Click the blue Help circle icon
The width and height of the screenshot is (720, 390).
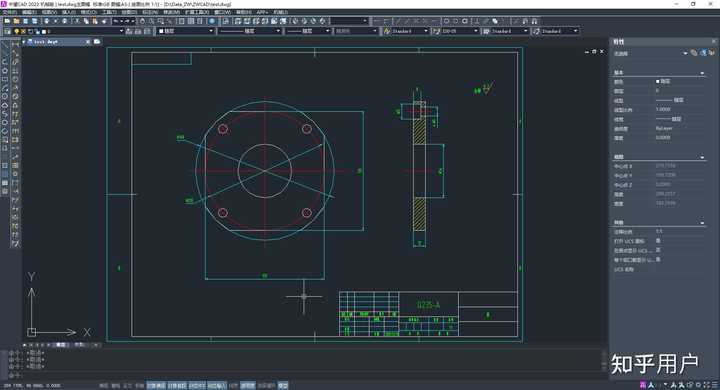point(212,21)
